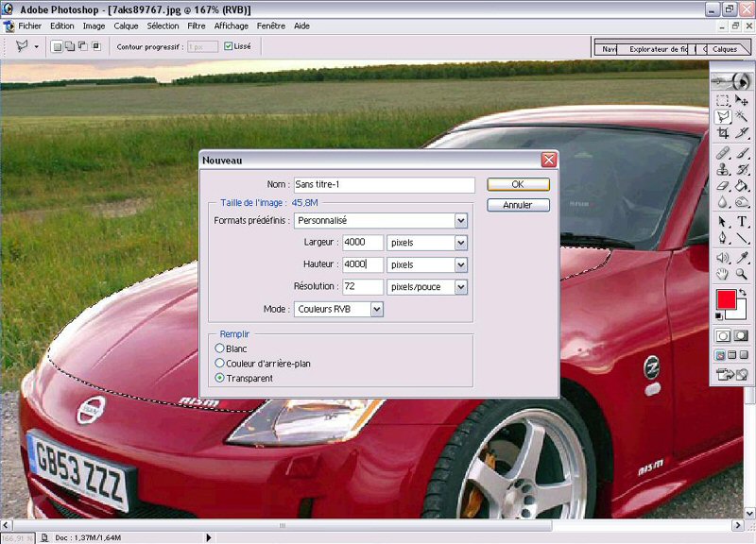Select the Zoom tool
Image resolution: width=756 pixels, height=544 pixels.
[x=742, y=275]
